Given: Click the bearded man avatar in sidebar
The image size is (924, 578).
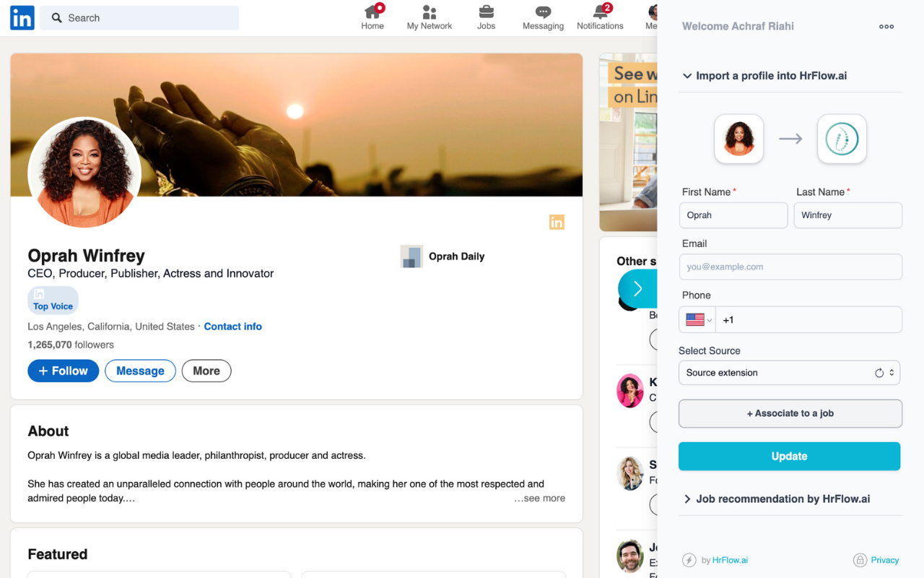Looking at the screenshot, I should [x=630, y=556].
